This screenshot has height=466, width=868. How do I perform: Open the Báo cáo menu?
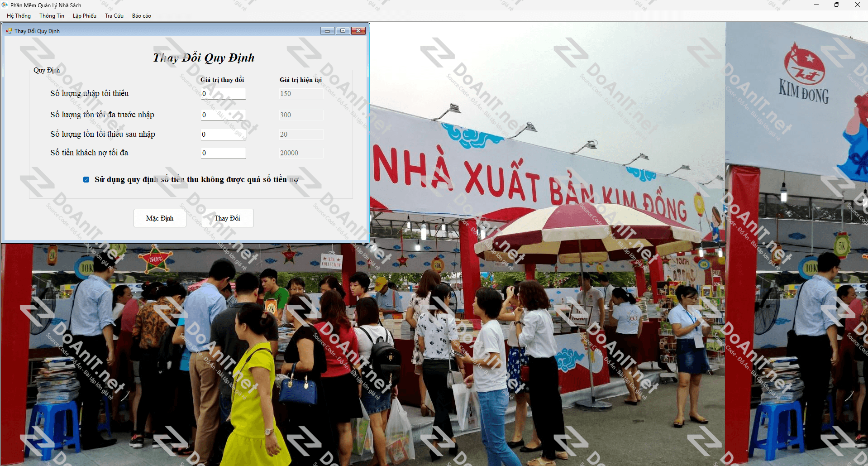(x=142, y=16)
